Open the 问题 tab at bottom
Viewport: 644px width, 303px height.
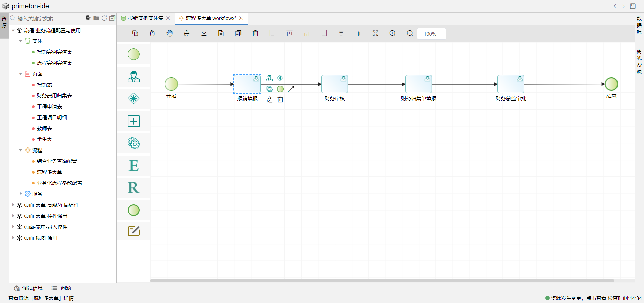pos(62,288)
